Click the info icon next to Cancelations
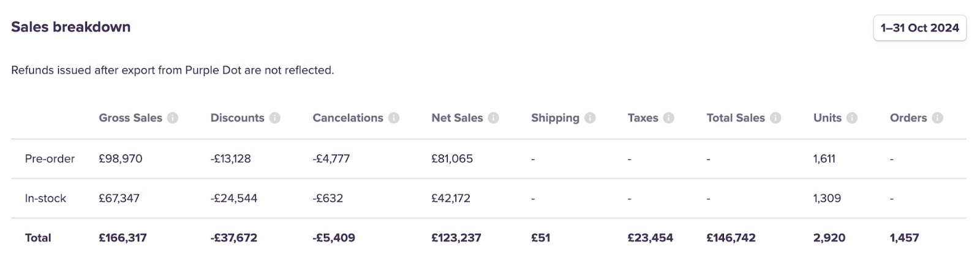980x265 pixels. [x=394, y=118]
